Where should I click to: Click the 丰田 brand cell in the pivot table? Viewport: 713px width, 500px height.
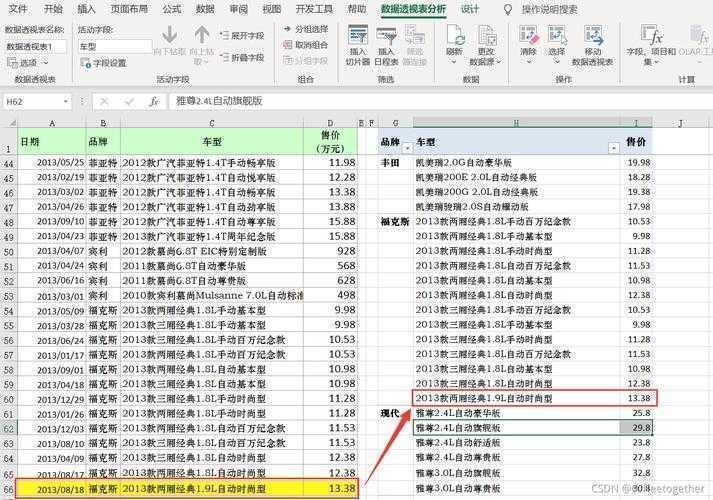[x=396, y=162]
